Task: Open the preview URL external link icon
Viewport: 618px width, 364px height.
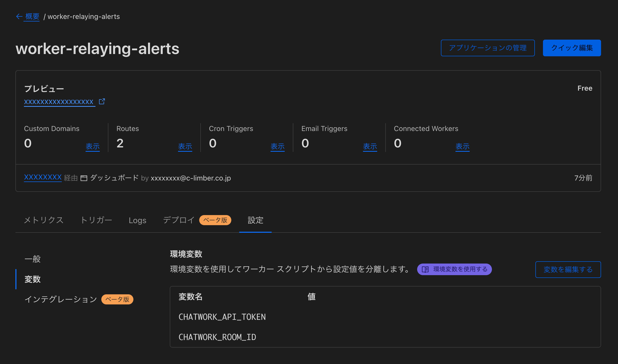Action: click(102, 101)
